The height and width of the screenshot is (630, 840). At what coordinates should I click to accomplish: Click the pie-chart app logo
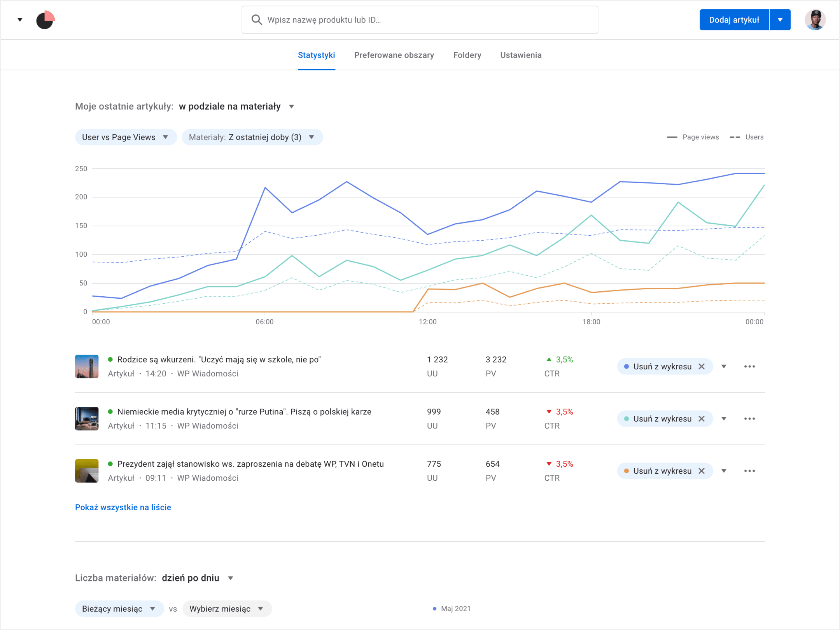coord(45,20)
